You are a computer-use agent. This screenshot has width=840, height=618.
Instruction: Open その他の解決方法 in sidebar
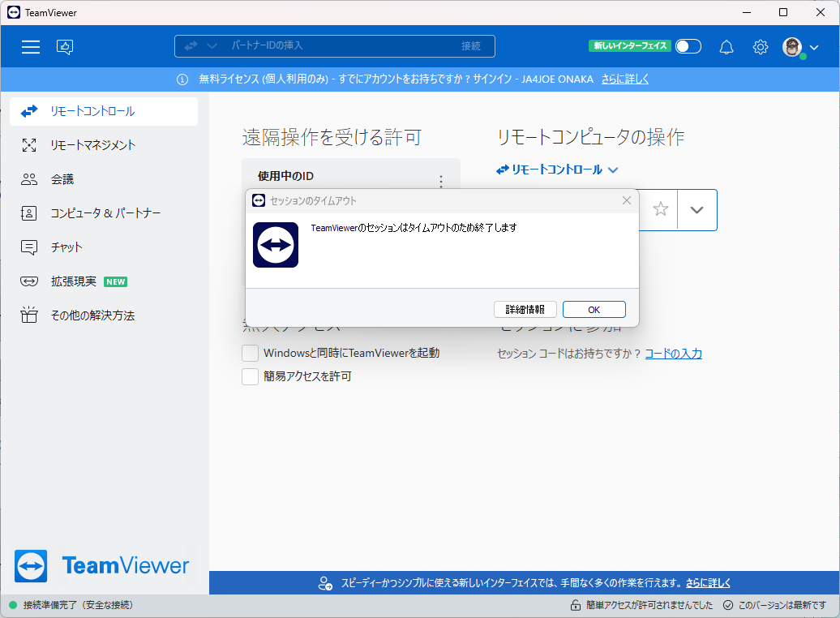pos(104,315)
